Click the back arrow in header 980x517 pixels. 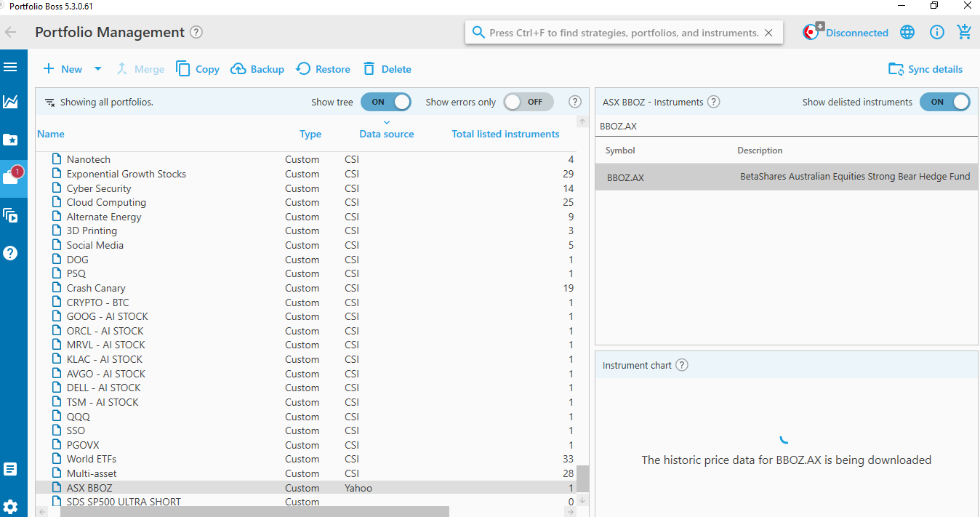pyautogui.click(x=11, y=32)
